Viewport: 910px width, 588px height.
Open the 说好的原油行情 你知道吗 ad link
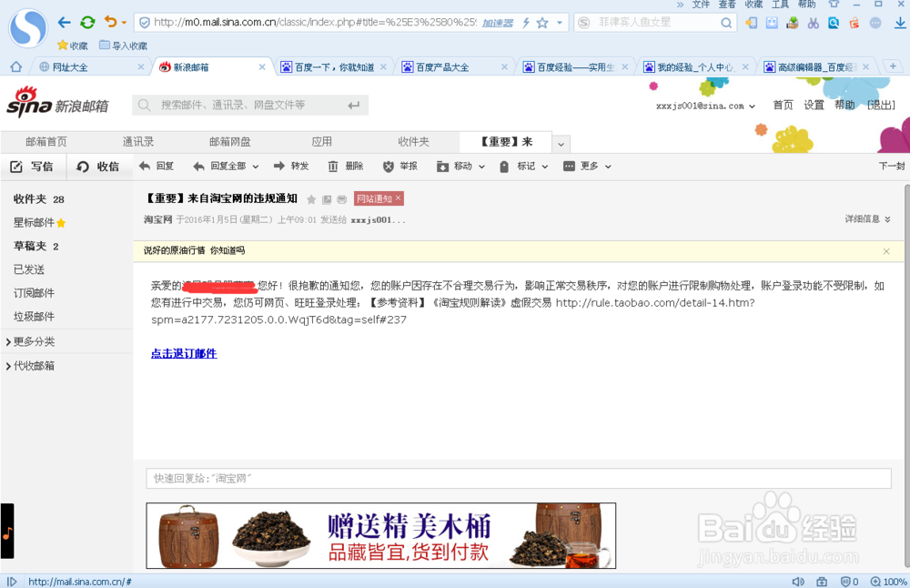195,250
